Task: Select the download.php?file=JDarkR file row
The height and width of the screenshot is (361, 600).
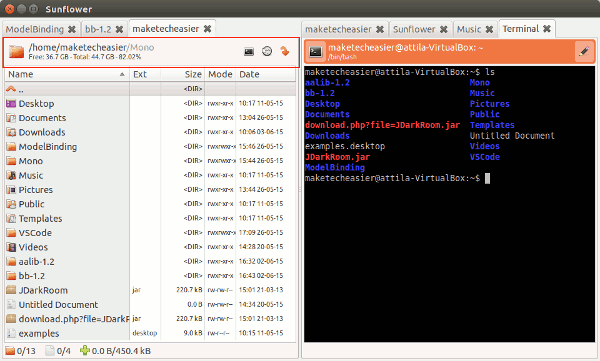Action: (x=150, y=319)
